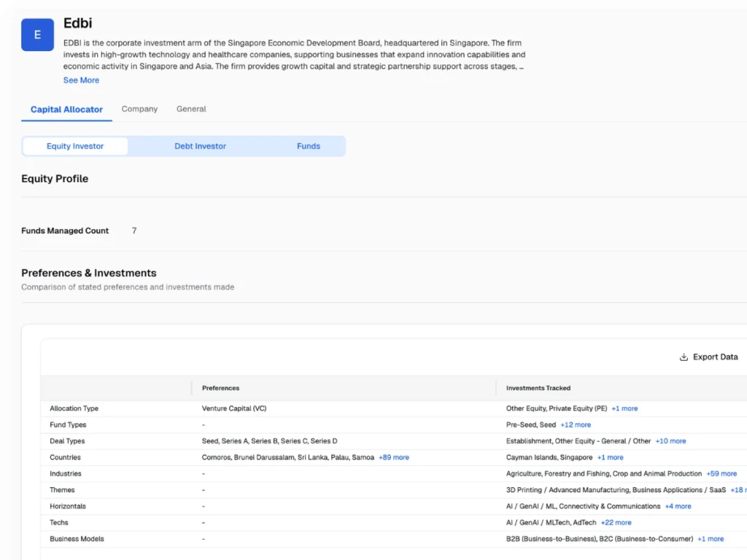747x560 pixels.
Task: Click the Countries row label
Action: [65, 457]
